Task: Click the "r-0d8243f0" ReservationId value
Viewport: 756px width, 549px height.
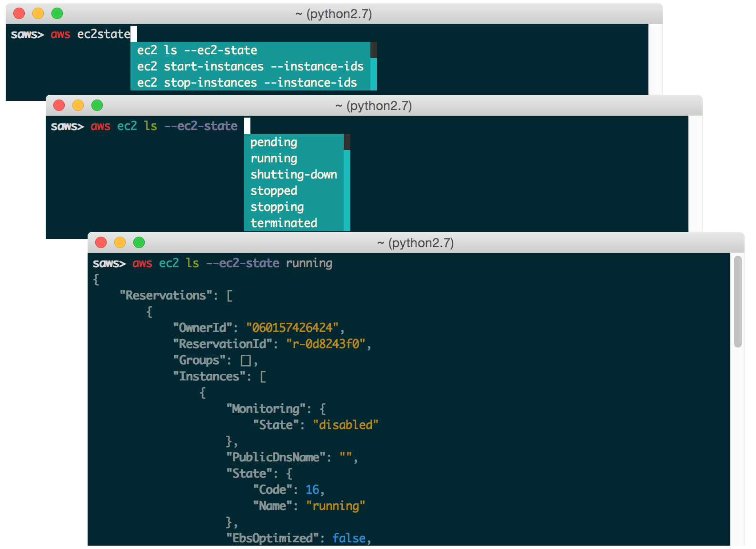Action: point(326,344)
